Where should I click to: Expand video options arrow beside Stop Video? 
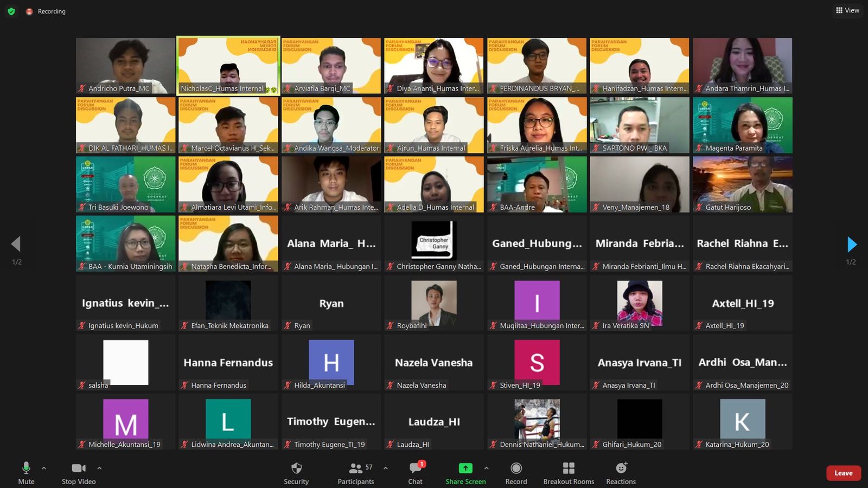[99, 468]
